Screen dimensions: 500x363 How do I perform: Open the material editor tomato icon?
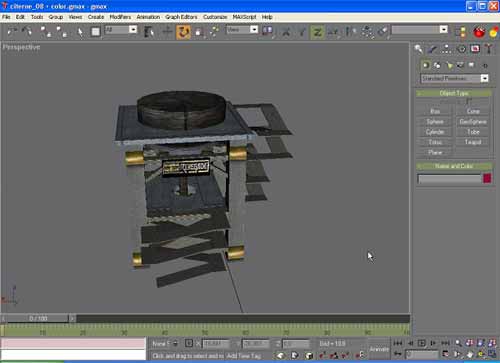[479, 32]
